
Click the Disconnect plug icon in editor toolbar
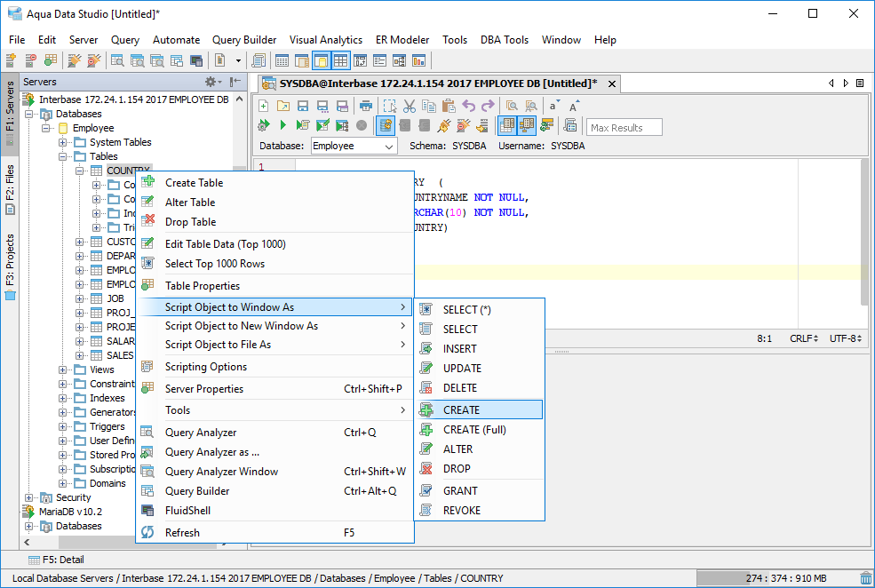[463, 125]
